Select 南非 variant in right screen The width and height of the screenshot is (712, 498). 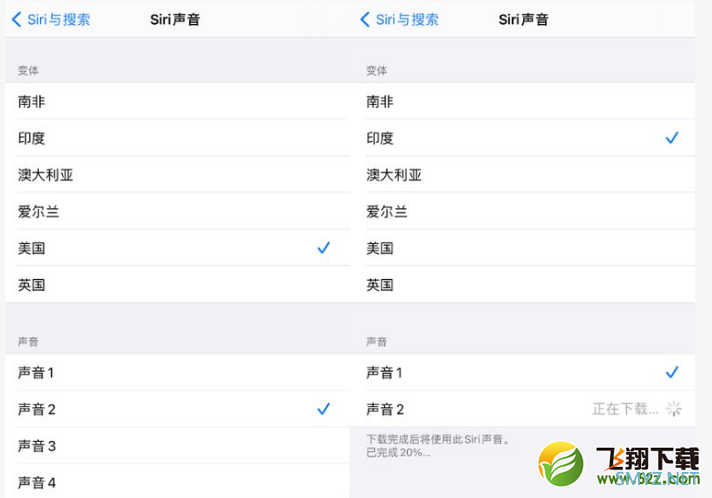[x=522, y=101]
